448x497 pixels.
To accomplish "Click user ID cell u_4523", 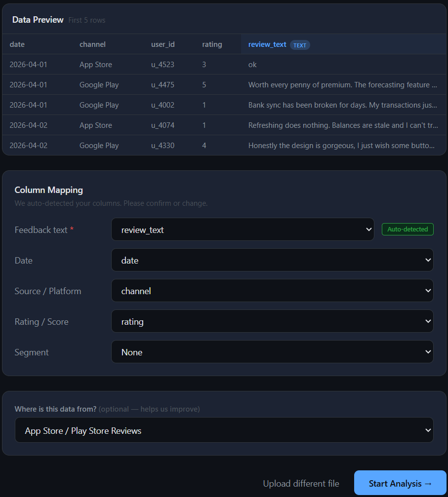I will point(163,65).
